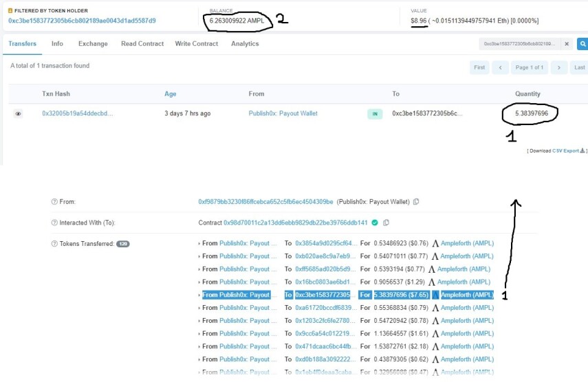Toggle the eye preview icon for transaction
This screenshot has height=382, width=588.
point(18,113)
